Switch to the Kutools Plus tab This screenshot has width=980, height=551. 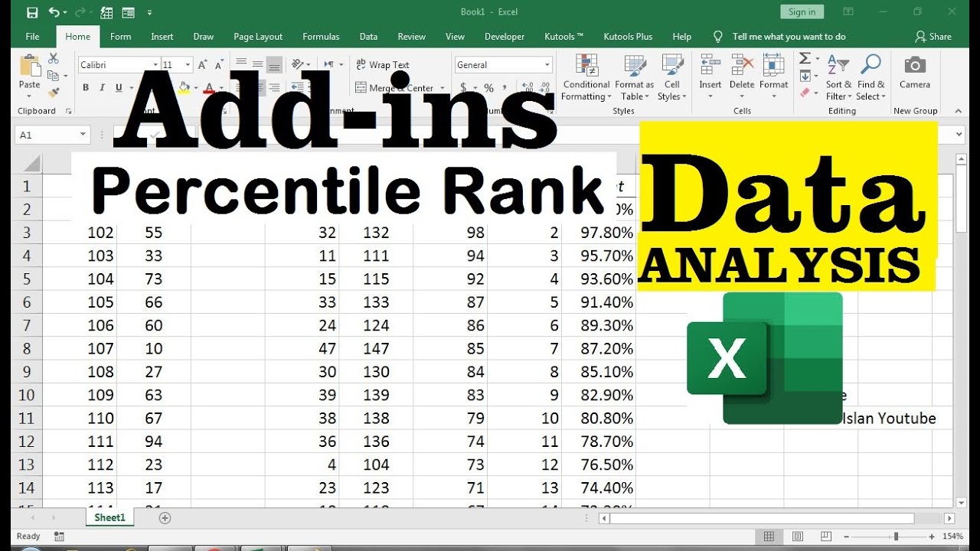[628, 36]
